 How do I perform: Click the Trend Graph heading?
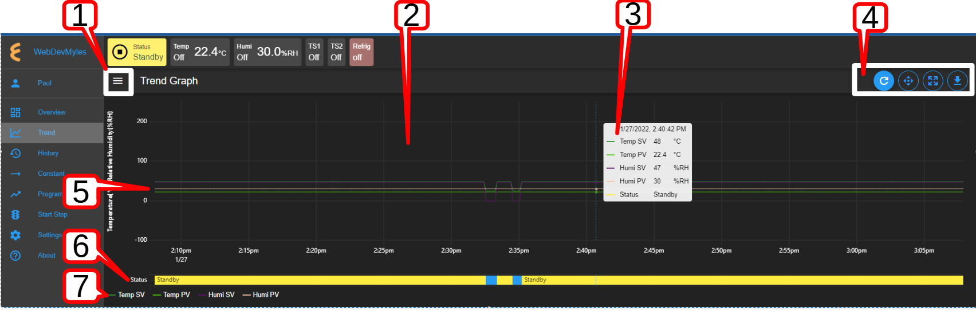[169, 81]
